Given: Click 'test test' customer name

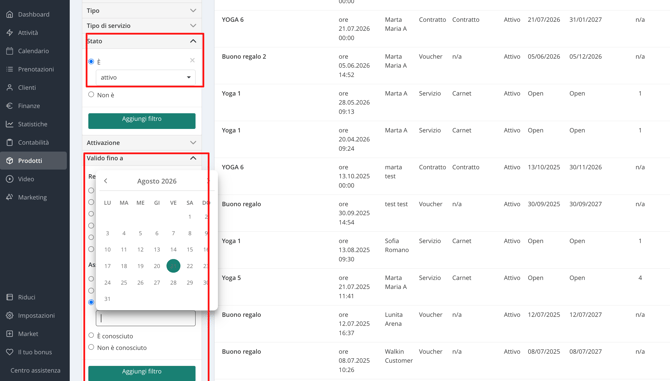Looking at the screenshot, I should 396,204.
